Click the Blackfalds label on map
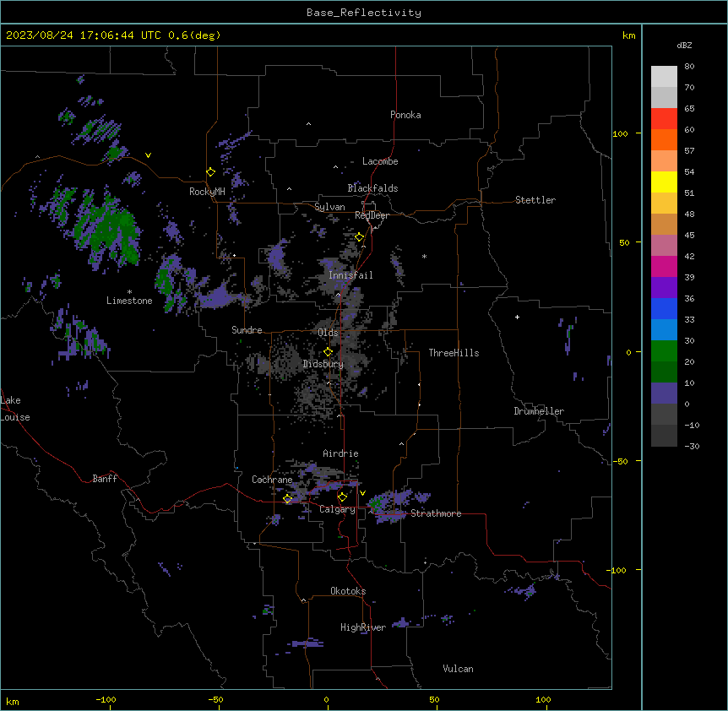 pyautogui.click(x=372, y=188)
